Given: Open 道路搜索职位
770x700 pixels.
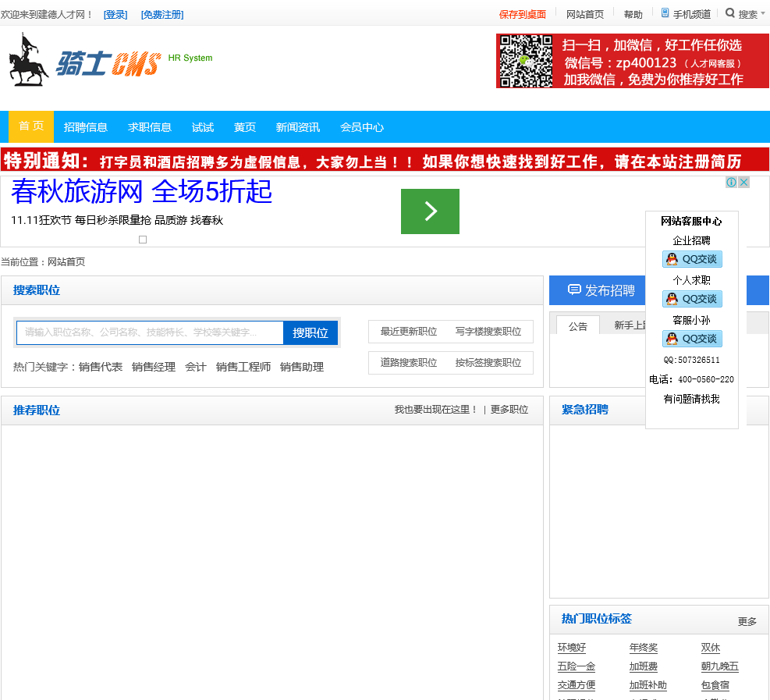Looking at the screenshot, I should [409, 363].
